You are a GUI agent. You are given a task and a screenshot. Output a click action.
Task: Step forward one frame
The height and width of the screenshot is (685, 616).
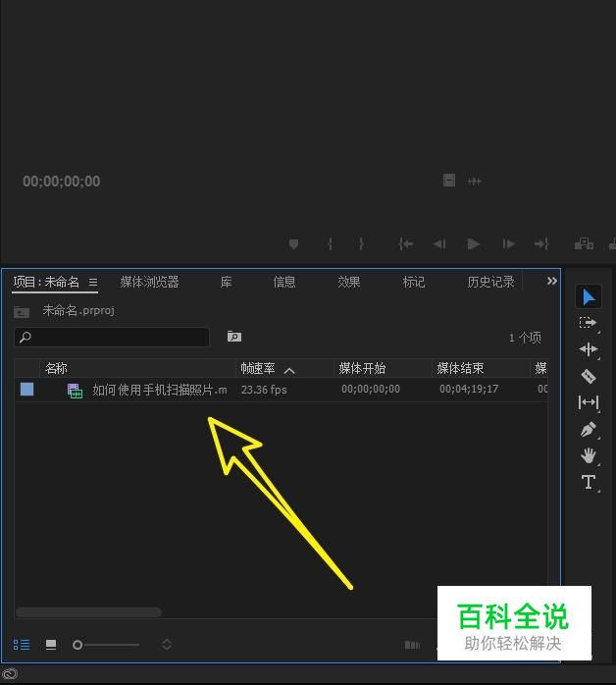509,244
